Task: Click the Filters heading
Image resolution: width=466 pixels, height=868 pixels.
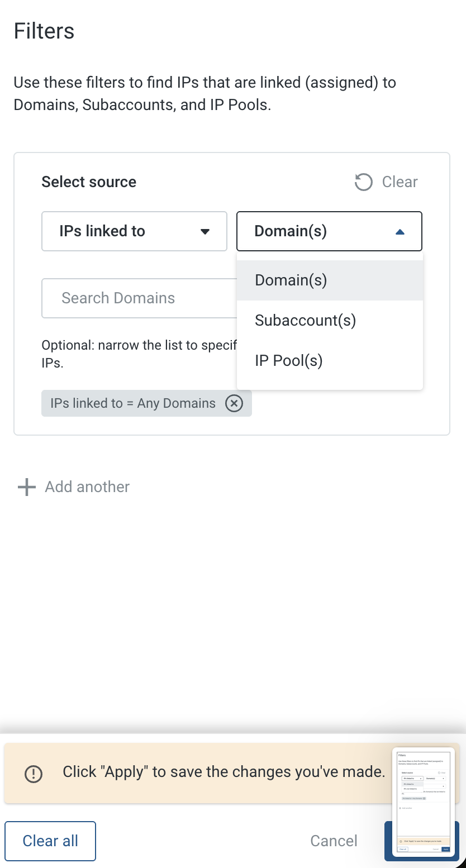Action: [44, 31]
